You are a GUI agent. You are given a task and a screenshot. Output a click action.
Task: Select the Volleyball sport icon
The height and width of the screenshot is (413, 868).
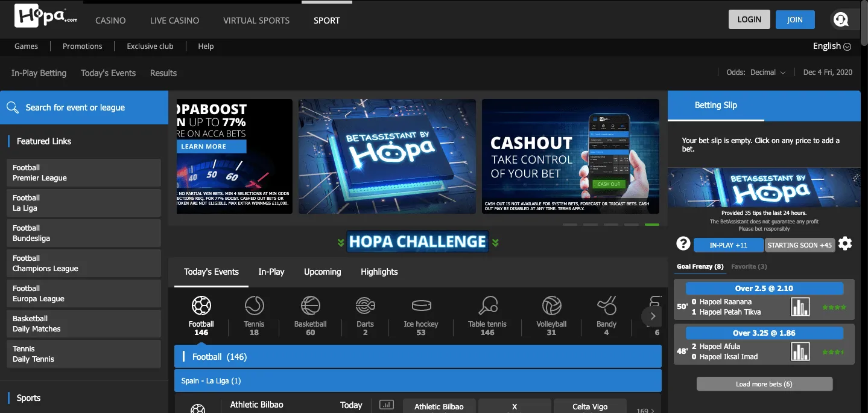[551, 306]
